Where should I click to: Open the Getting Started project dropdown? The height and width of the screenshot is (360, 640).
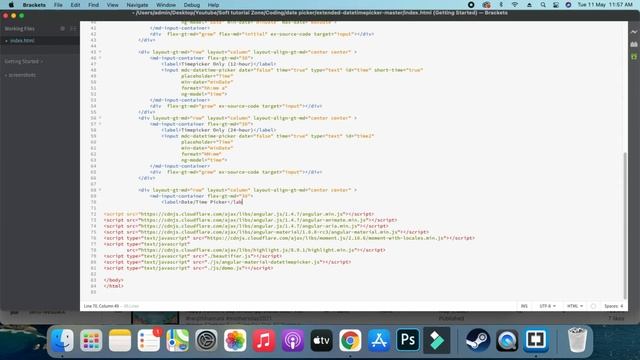pyautogui.click(x=24, y=61)
